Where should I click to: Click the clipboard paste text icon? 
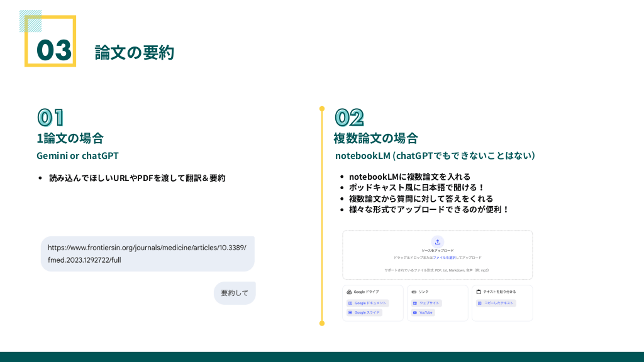click(479, 292)
